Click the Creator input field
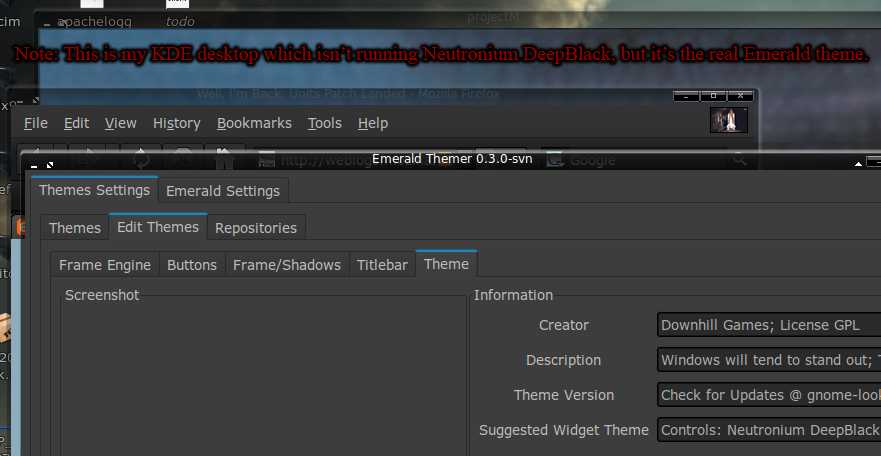The height and width of the screenshot is (456, 881). click(769, 325)
